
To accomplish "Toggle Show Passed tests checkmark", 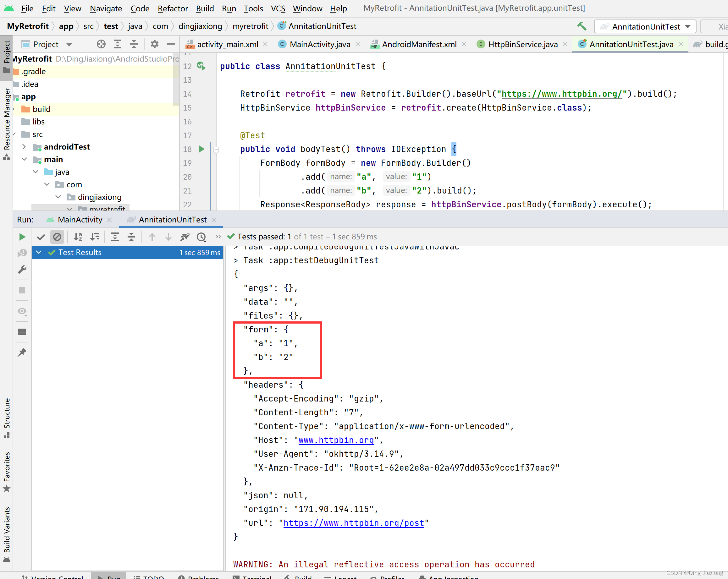I will [41, 237].
